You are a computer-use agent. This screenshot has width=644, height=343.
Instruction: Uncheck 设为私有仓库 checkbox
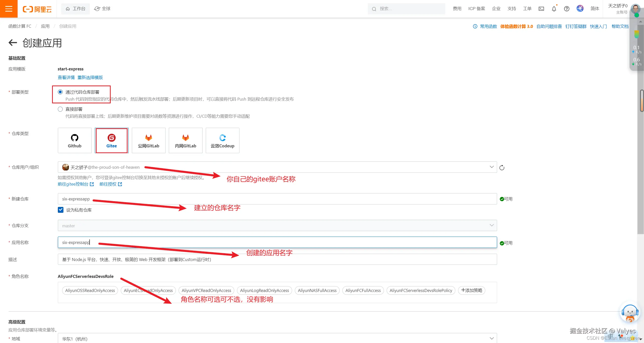[x=61, y=210]
